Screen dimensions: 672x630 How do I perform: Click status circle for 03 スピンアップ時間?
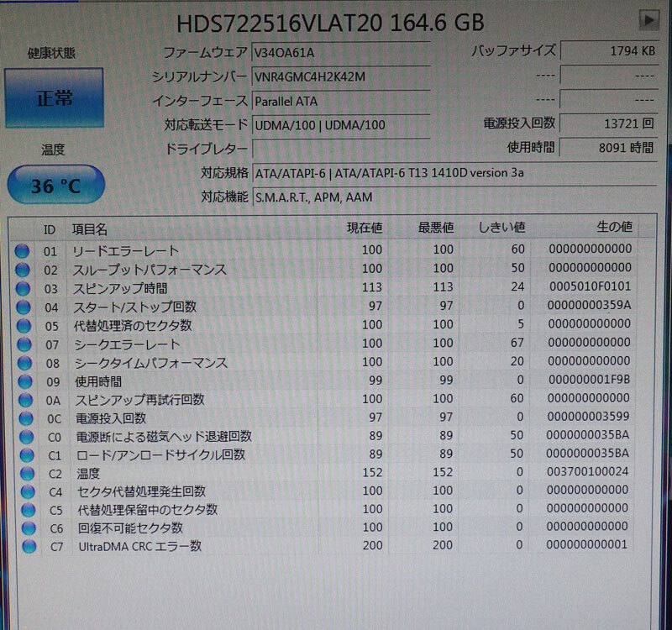(23, 288)
